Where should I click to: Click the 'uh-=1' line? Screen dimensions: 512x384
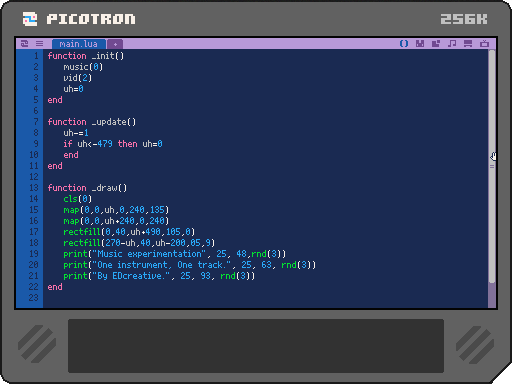76,133
